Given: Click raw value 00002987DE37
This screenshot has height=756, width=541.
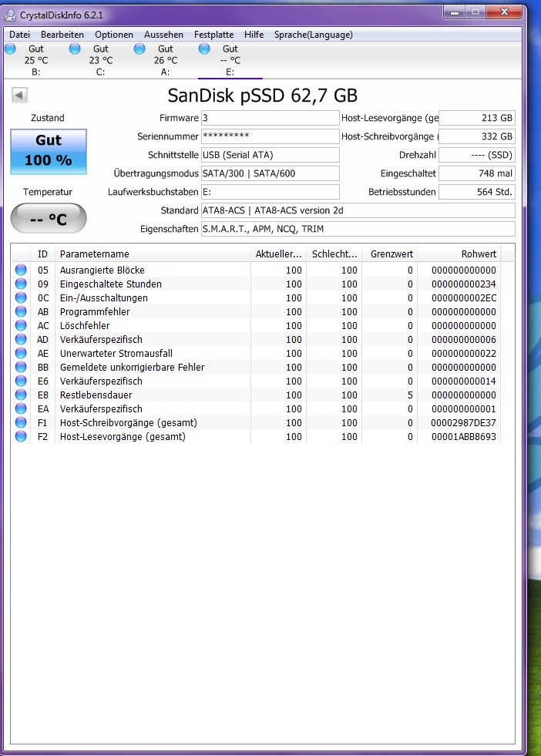Looking at the screenshot, I should coord(463,423).
